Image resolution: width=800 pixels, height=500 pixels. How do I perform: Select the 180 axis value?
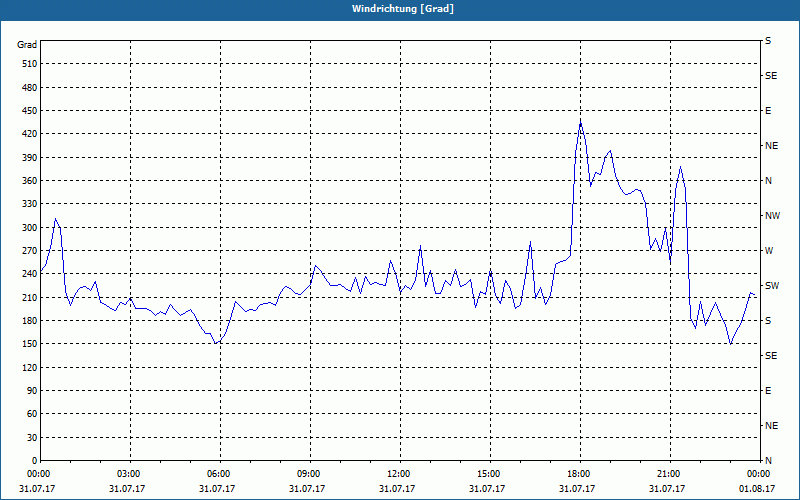30,321
